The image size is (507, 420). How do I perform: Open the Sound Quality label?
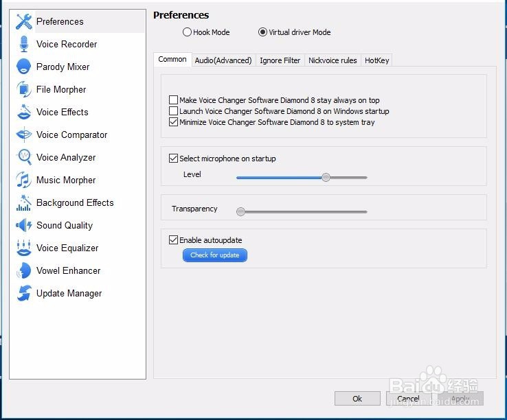[x=65, y=225]
